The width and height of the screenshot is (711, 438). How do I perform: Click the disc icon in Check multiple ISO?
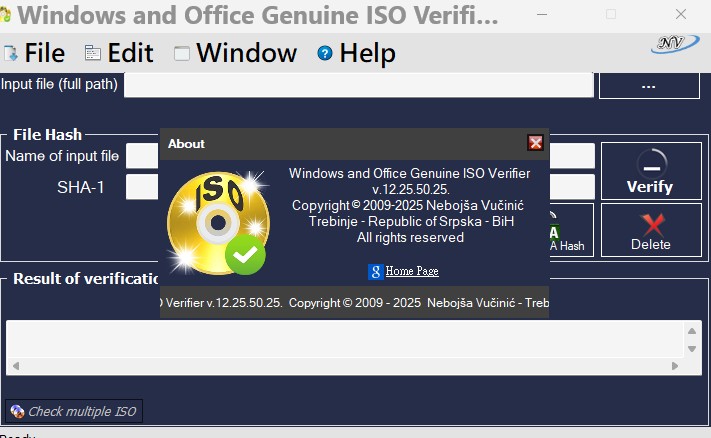click(17, 411)
